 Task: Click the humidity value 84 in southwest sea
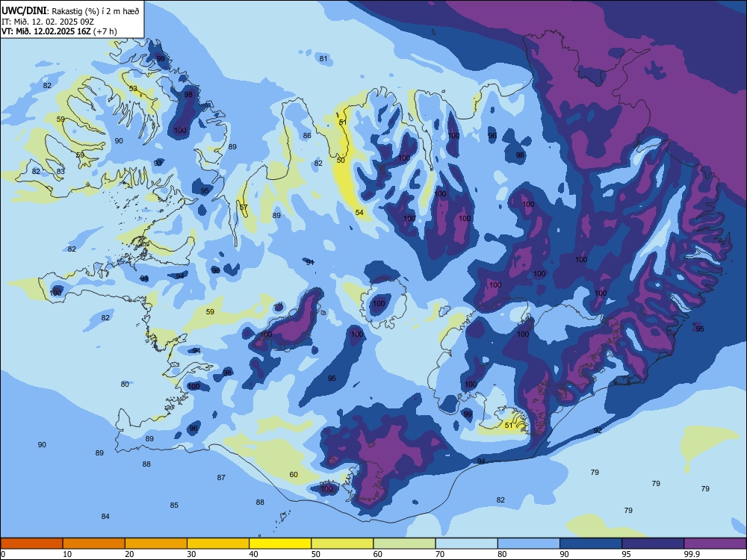(105, 516)
